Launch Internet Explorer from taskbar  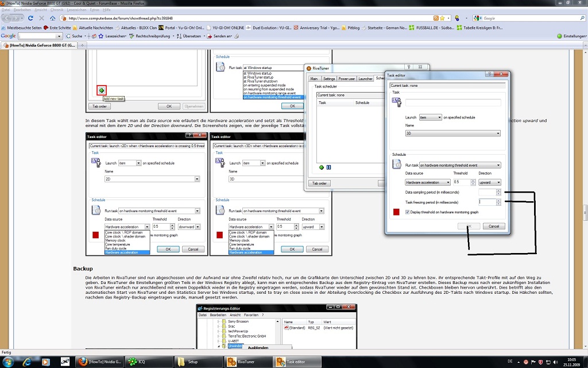click(x=27, y=362)
